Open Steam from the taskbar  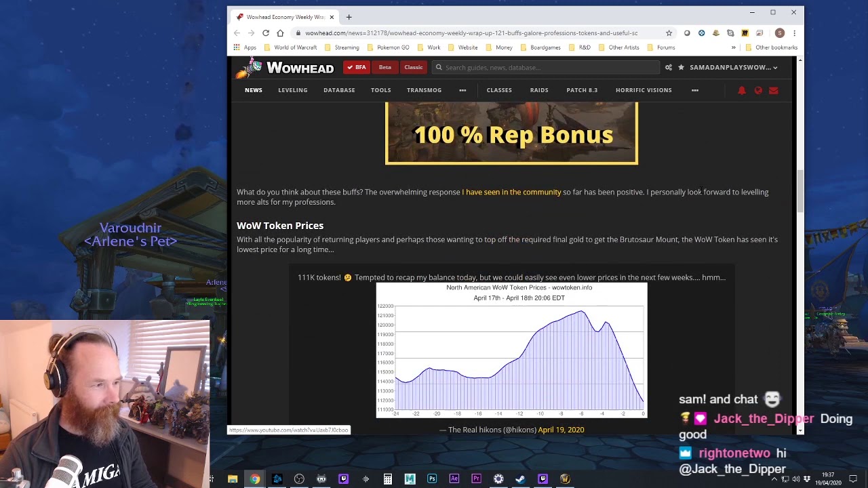(520, 479)
